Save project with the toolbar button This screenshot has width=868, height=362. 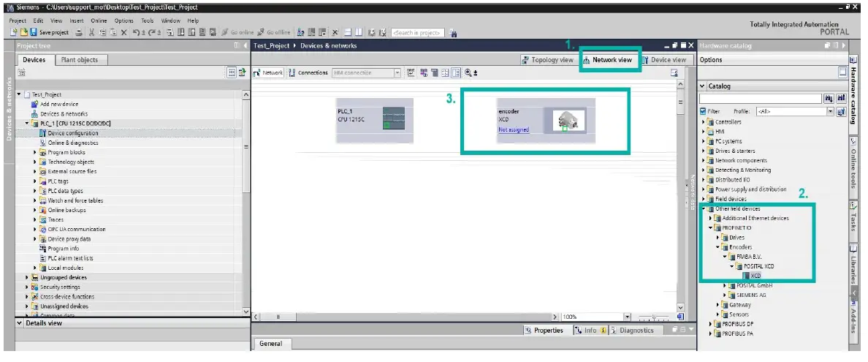click(50, 32)
